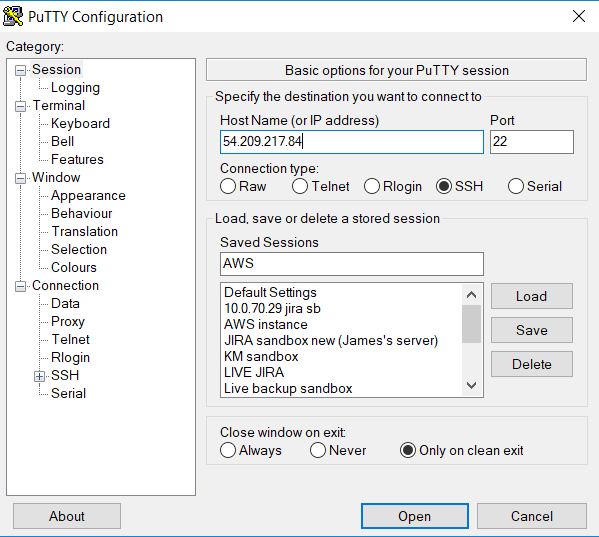Image resolution: width=599 pixels, height=537 pixels.
Task: Open the Session category
Action: (57, 70)
